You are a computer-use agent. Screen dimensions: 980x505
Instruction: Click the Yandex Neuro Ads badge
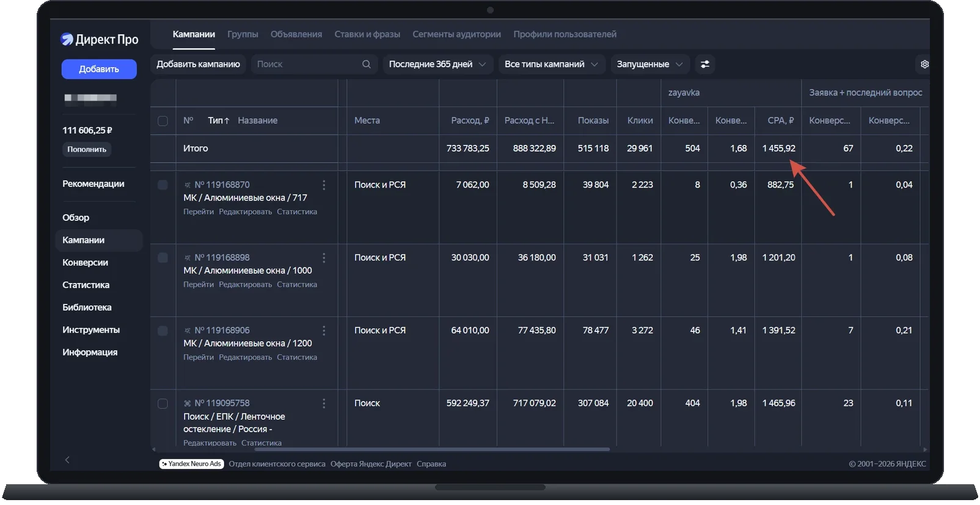tap(191, 464)
